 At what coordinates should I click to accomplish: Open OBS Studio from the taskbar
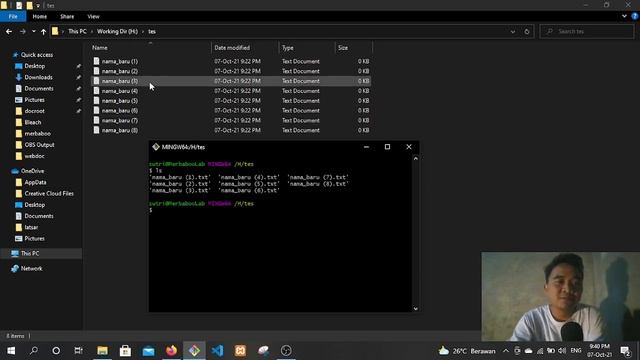(286, 351)
